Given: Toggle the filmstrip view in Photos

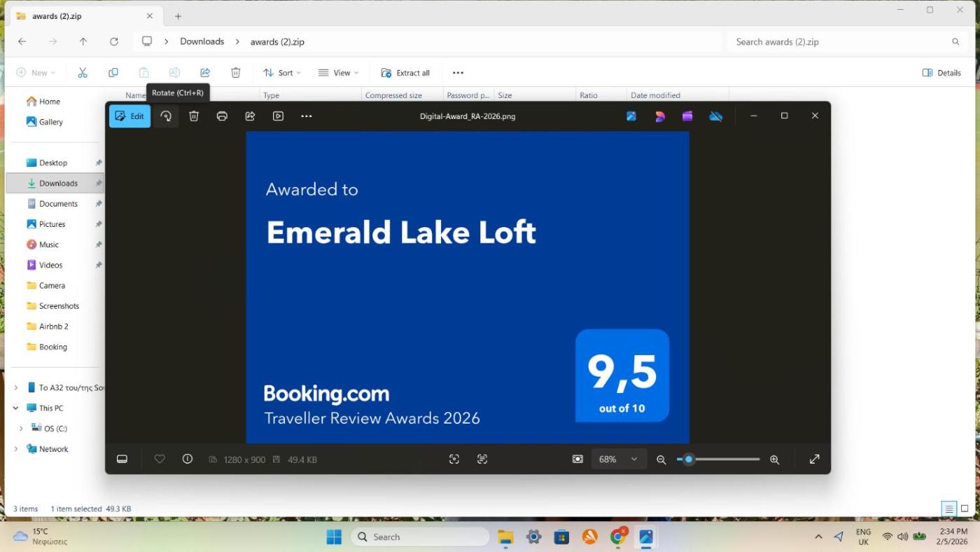Looking at the screenshot, I should [x=122, y=460].
